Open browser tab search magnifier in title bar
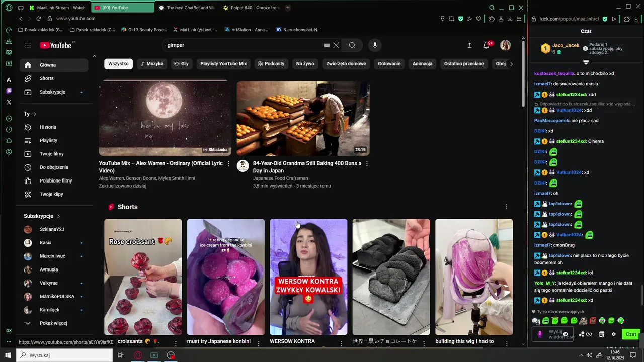 point(492,8)
